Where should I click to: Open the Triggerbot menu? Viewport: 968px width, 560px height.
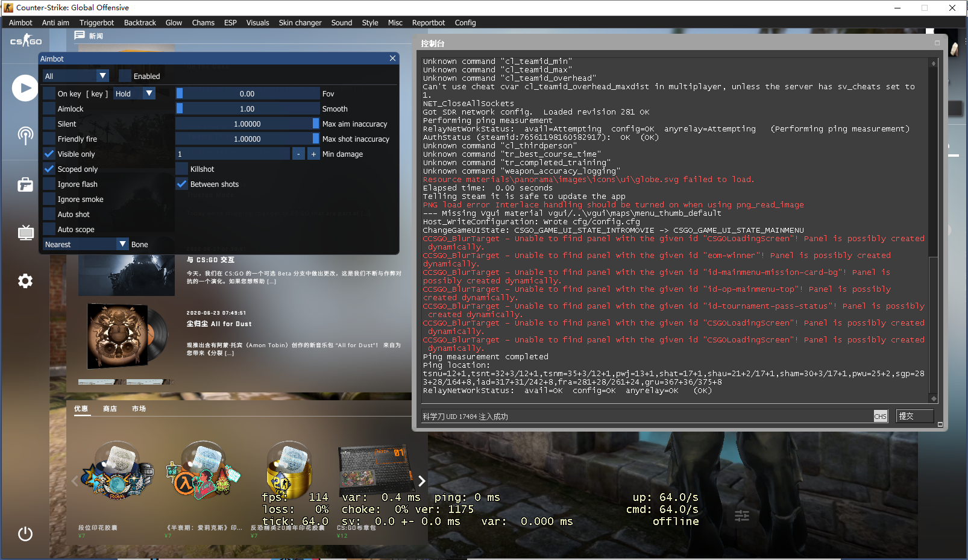tap(96, 23)
